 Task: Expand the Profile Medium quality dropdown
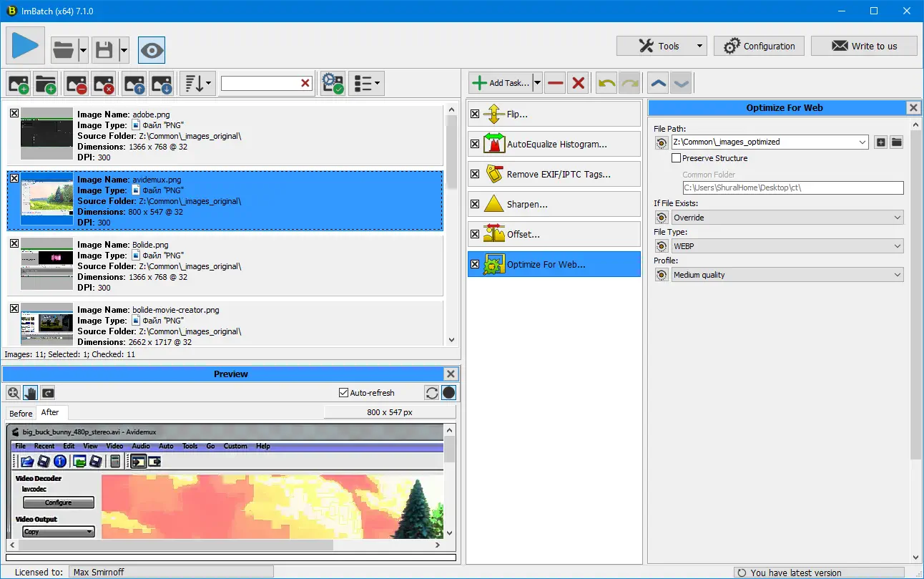(787, 275)
